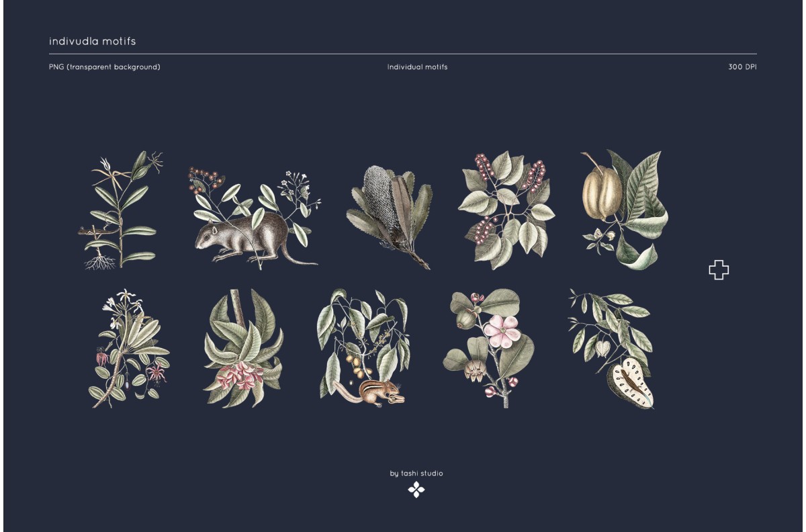Select the grey banksia cone motif
This screenshot has height=532, width=806.
pyautogui.click(x=389, y=218)
